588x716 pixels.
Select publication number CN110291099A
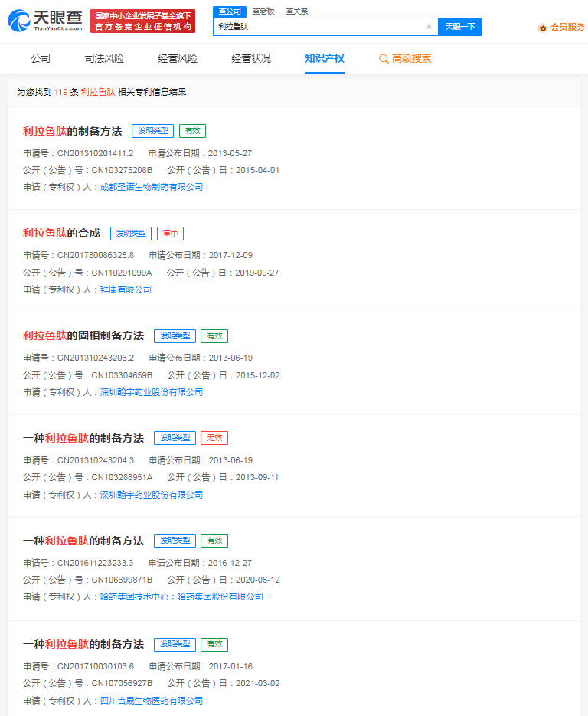(122, 273)
